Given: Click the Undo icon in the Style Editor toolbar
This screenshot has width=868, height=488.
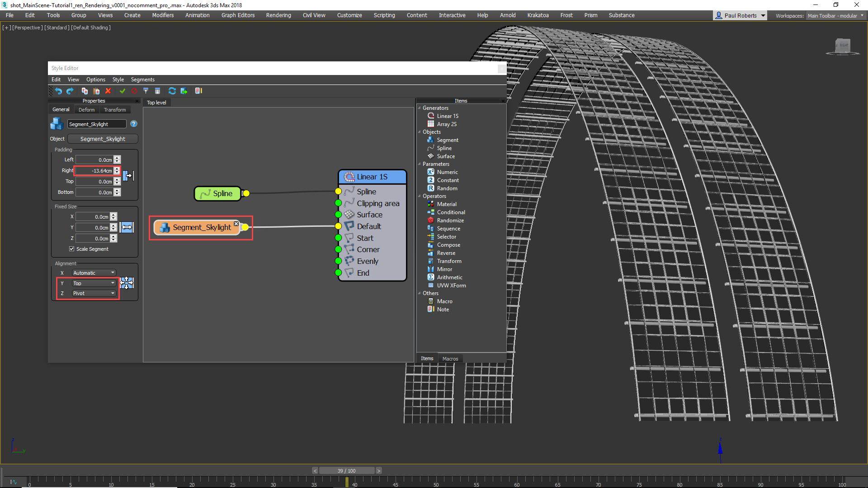Looking at the screenshot, I should 58,91.
